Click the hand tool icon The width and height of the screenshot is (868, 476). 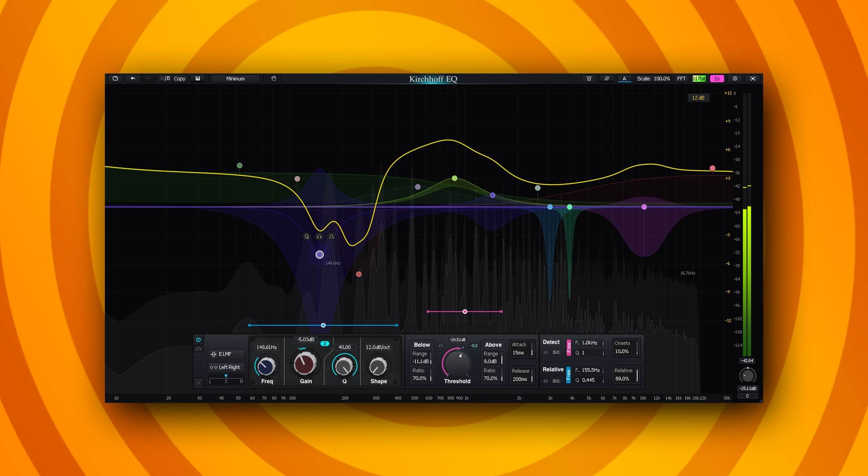pos(274,79)
